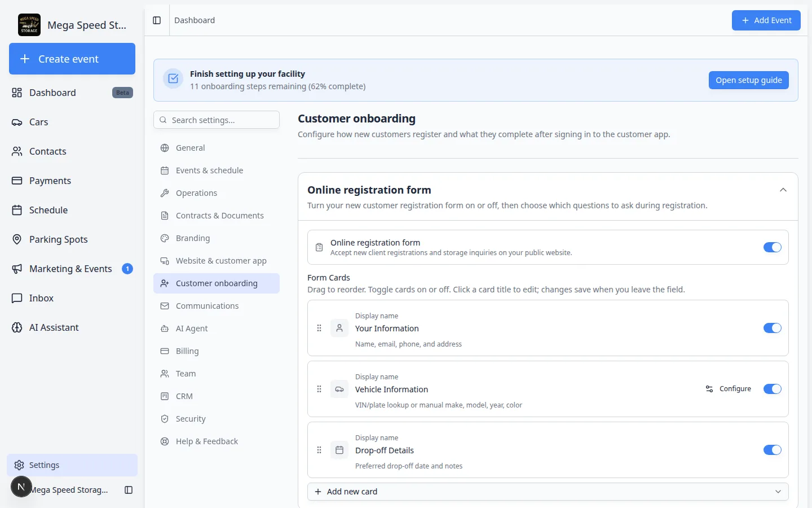Select Events & schedule settings
The height and width of the screenshot is (508, 812).
pos(217,170)
